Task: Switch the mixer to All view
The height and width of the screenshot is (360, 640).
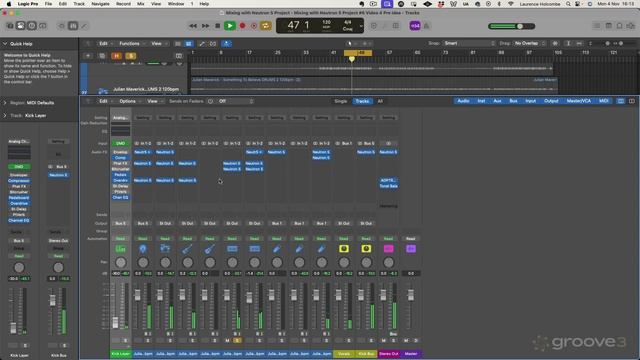Action: 380,101
